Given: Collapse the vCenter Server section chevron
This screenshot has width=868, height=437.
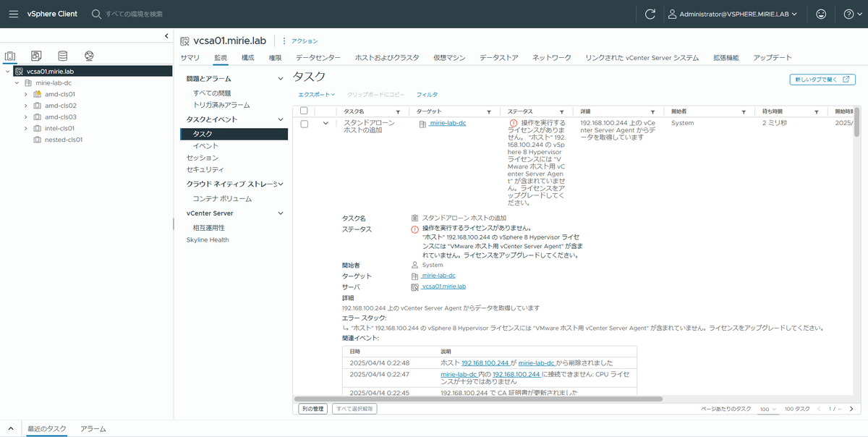Looking at the screenshot, I should [x=281, y=213].
